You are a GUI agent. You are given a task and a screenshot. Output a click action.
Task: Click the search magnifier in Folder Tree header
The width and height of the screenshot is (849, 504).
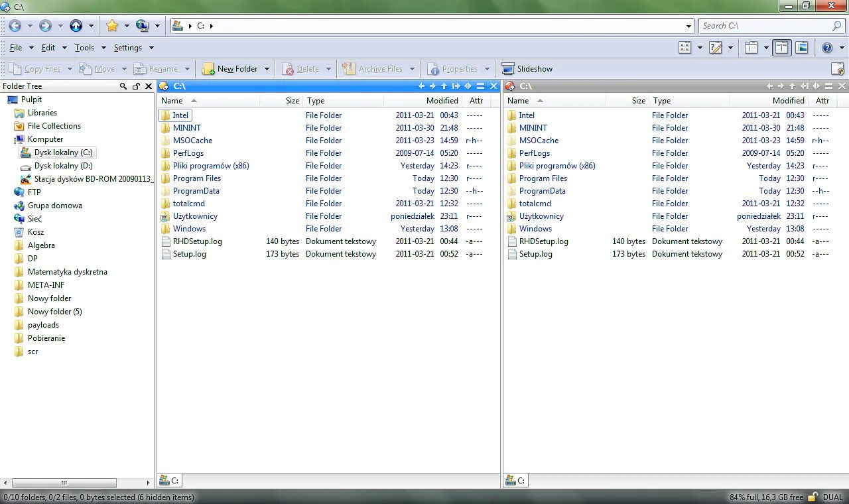coord(123,86)
